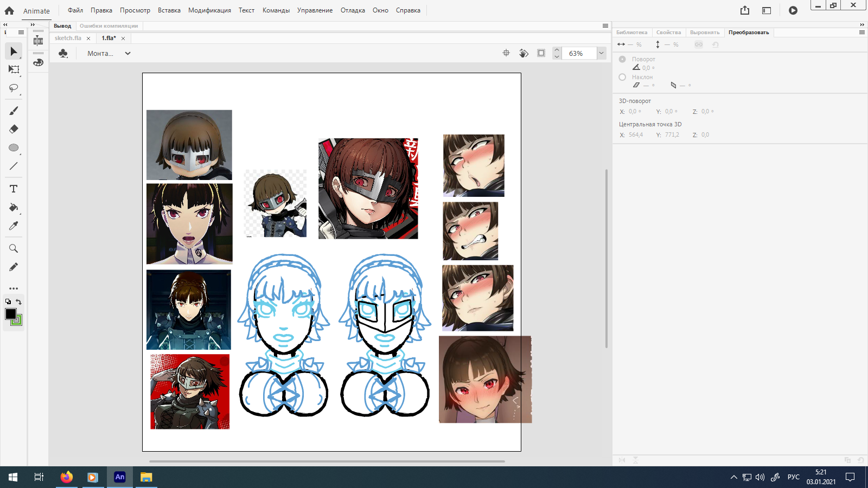The width and height of the screenshot is (868, 488).
Task: Open the zoom percentage dropdown arrow
Action: pyautogui.click(x=601, y=53)
